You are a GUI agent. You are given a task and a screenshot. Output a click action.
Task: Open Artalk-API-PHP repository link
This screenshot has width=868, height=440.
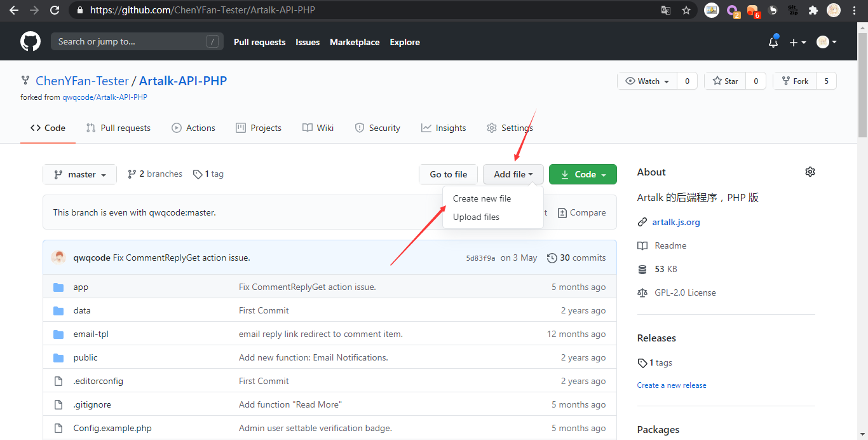183,81
